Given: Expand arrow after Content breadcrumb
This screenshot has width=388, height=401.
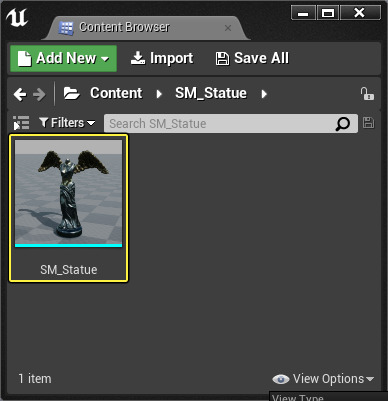Looking at the screenshot, I should coord(159,94).
